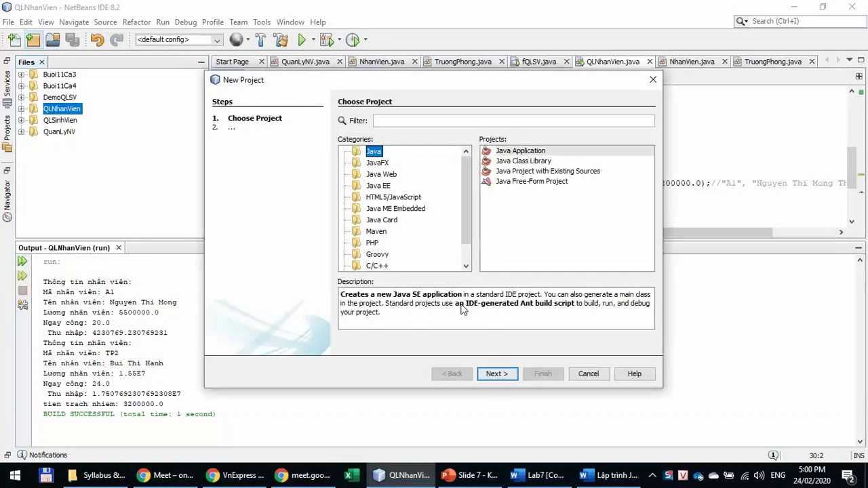Click the Notifications icon in status bar

coord(22,455)
